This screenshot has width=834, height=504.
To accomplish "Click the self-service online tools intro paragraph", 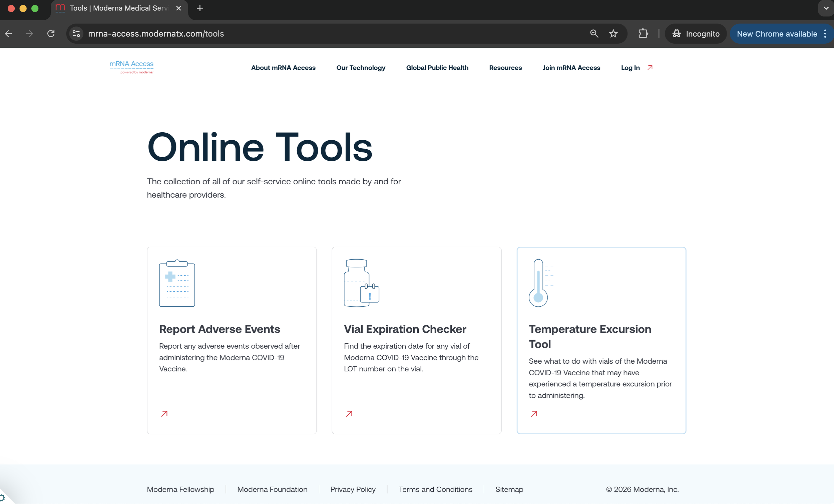I will [274, 188].
